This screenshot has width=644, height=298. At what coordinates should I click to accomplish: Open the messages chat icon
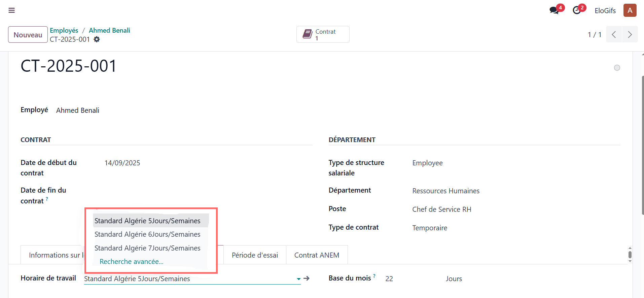[554, 10]
